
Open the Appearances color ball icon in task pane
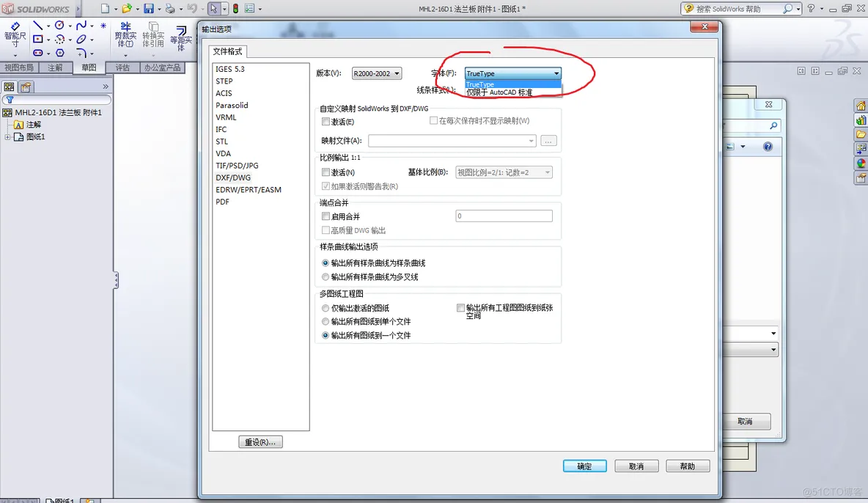(861, 163)
